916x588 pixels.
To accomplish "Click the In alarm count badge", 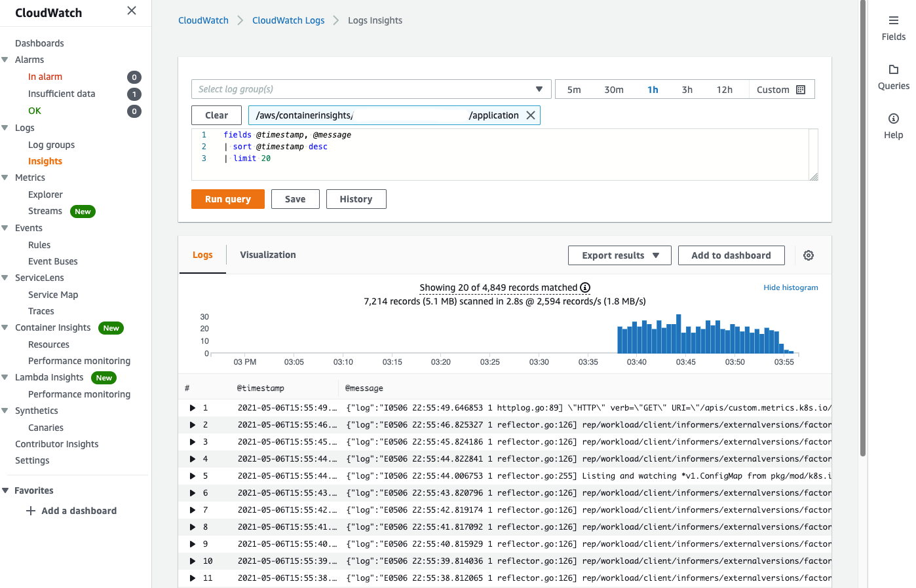I will (x=134, y=77).
